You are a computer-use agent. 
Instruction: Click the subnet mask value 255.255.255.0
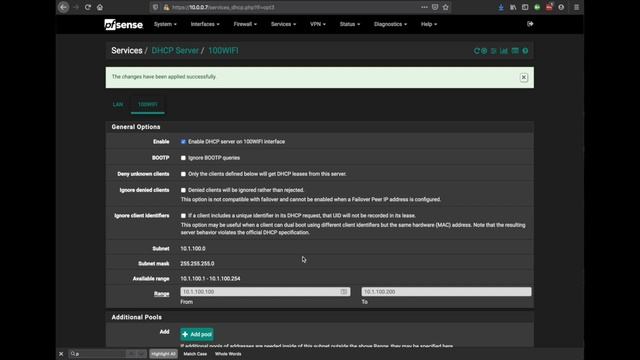[x=197, y=264]
